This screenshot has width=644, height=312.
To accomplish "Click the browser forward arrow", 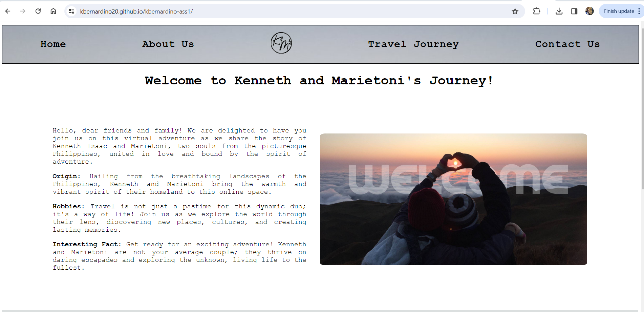I will pos(23,11).
